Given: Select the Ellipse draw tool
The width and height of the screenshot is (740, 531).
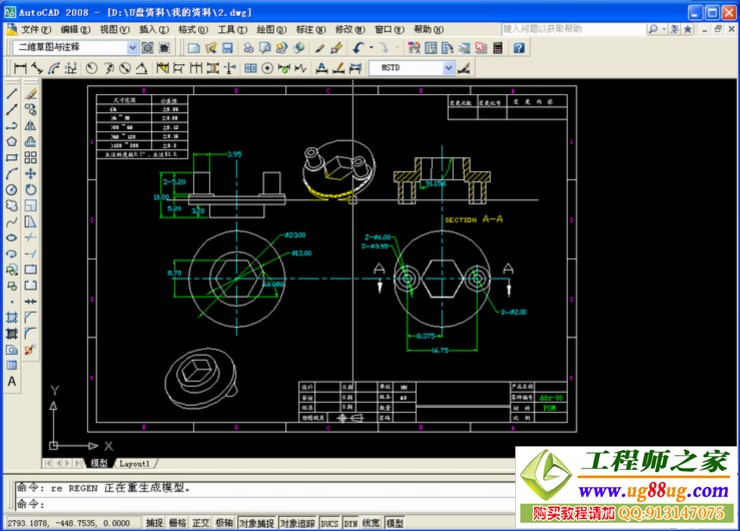Looking at the screenshot, I should (12, 237).
